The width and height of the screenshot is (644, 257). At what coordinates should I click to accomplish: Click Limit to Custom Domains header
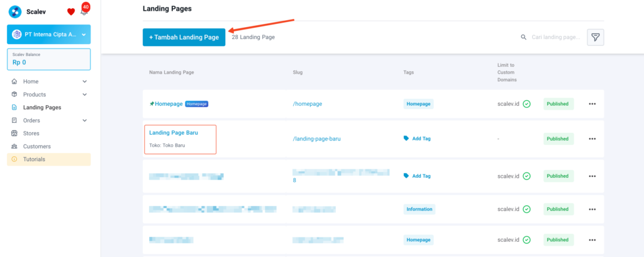click(x=507, y=72)
